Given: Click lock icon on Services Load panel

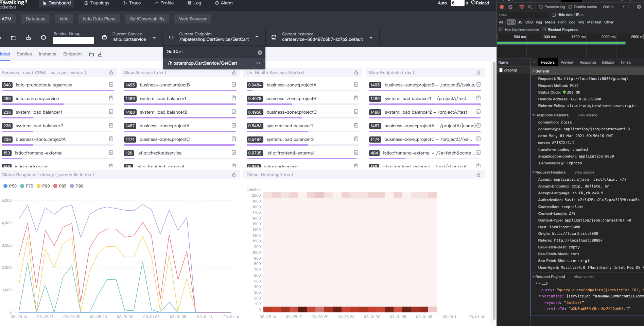Looking at the screenshot, I should 111,72.
